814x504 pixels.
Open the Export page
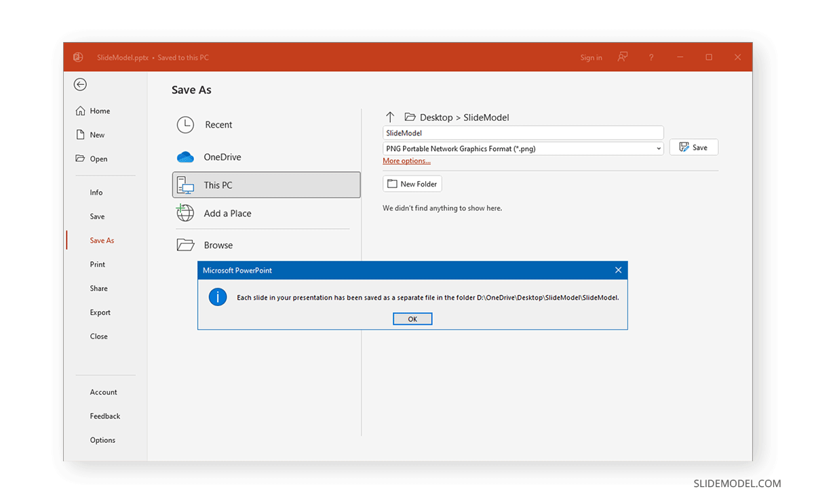[100, 313]
